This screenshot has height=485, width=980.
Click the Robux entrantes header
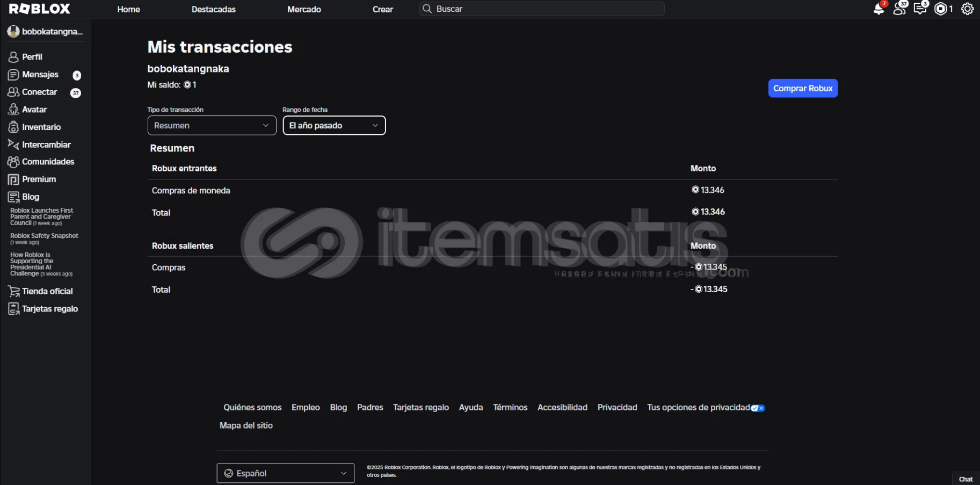[x=184, y=169]
